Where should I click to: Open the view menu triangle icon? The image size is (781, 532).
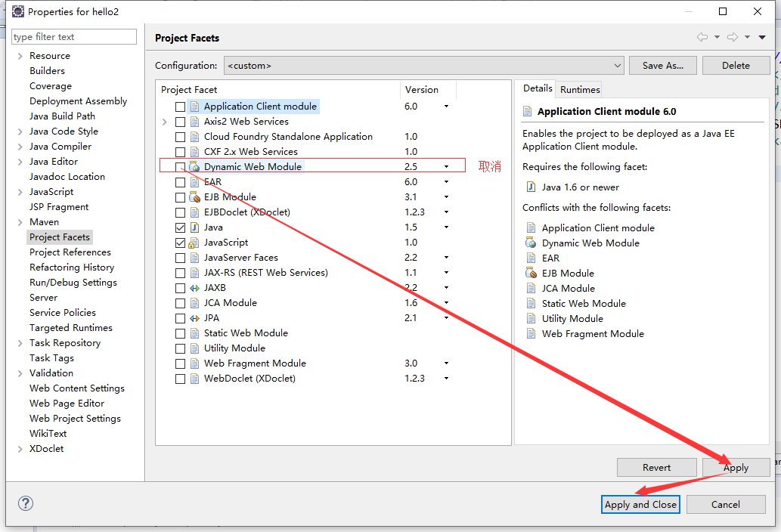pos(762,37)
